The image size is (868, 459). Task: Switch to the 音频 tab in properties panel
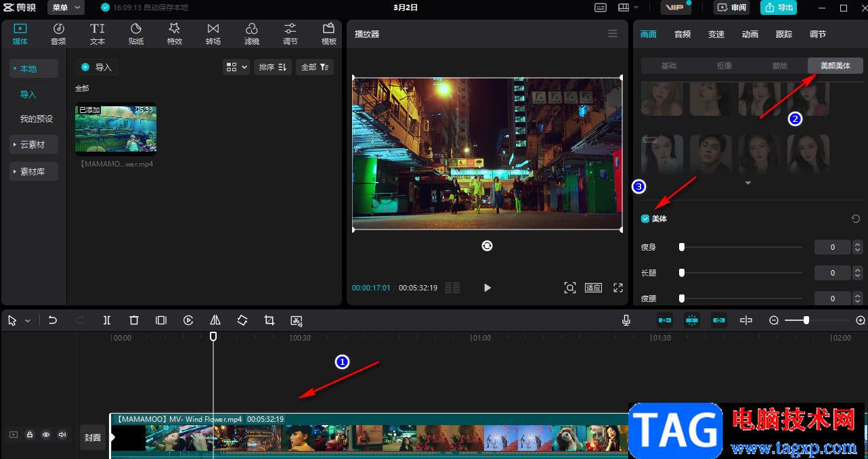(x=682, y=34)
